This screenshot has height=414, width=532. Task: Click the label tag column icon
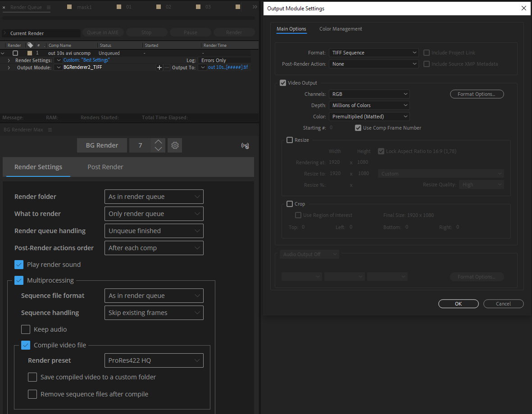click(x=30, y=45)
